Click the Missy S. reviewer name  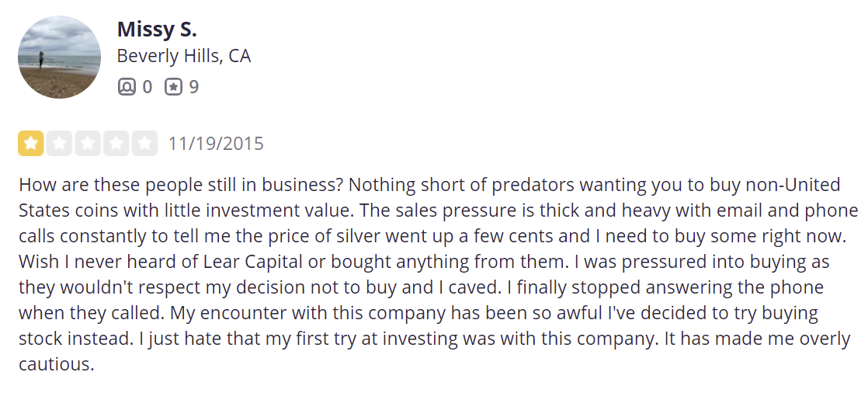(157, 30)
